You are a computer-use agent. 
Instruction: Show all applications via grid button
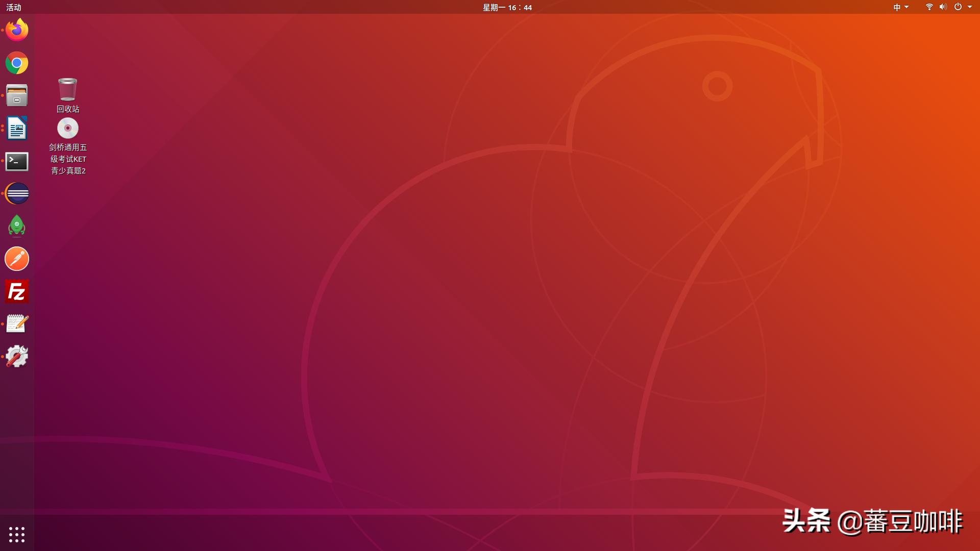point(17,535)
